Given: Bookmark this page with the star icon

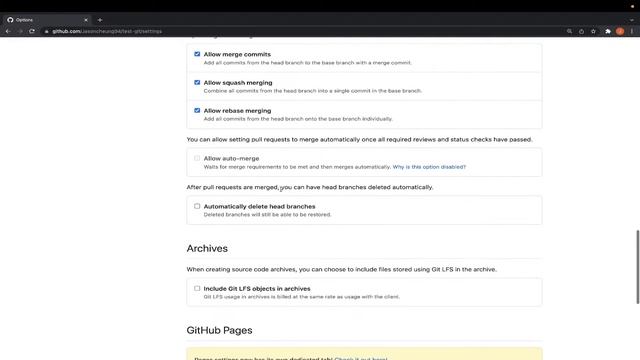Looking at the screenshot, I should point(593,31).
